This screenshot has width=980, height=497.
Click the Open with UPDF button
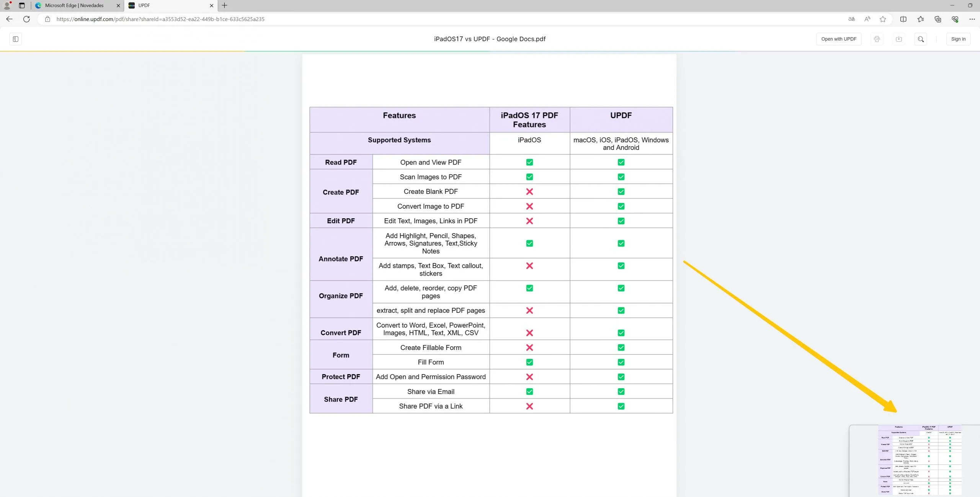click(839, 39)
